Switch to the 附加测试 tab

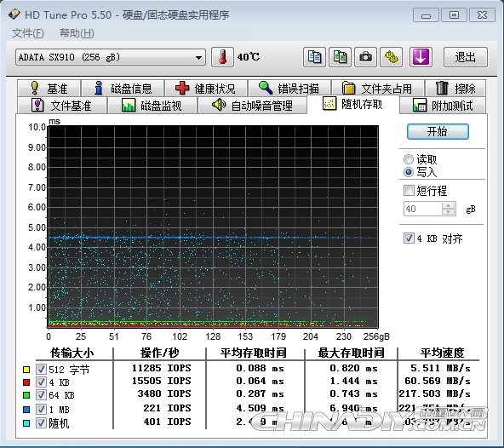pyautogui.click(x=443, y=106)
